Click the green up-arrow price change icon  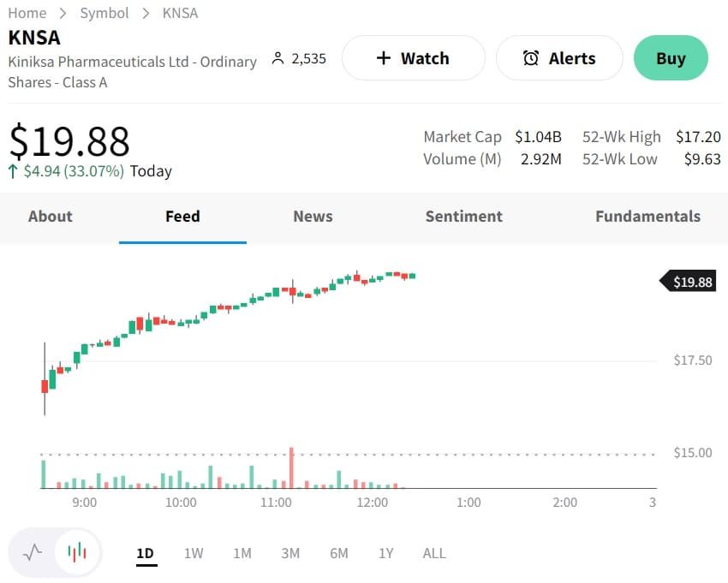(x=13, y=171)
